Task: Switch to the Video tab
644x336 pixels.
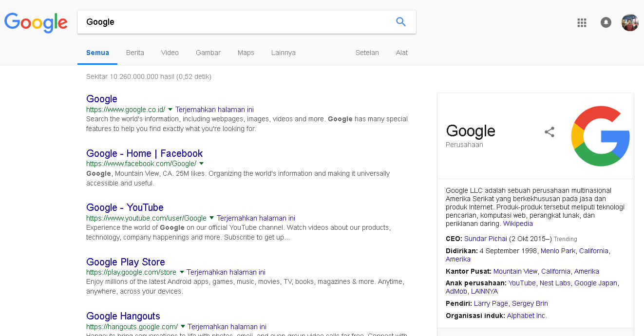Action: 170,53
